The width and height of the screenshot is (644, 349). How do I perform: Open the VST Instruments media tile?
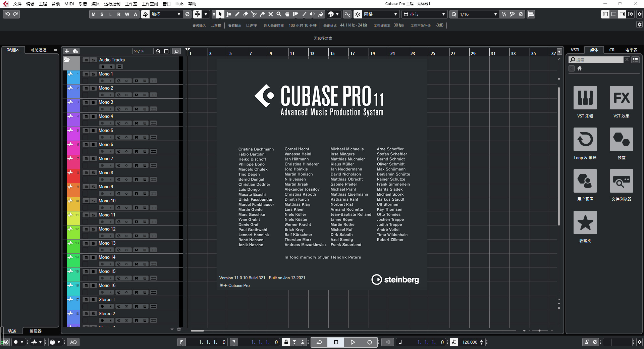585,98
